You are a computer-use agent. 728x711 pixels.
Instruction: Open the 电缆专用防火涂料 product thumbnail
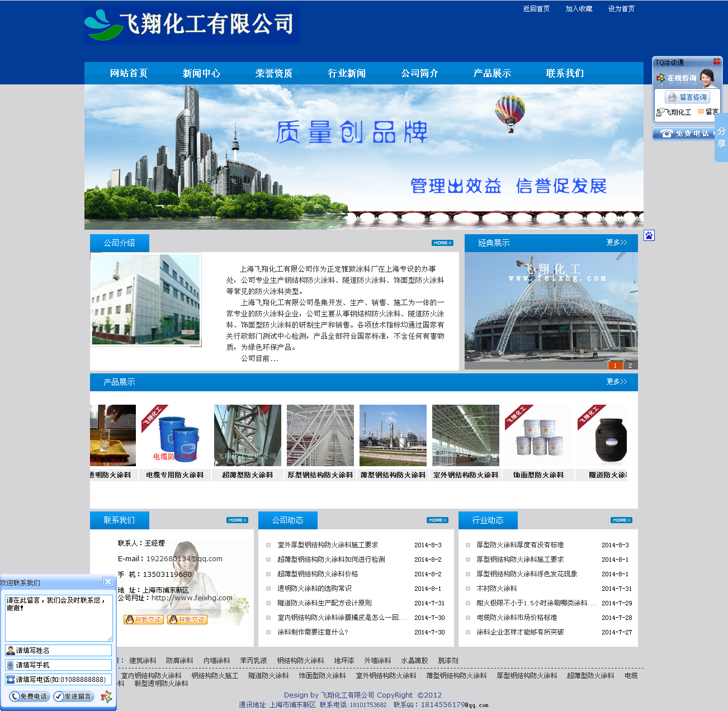(x=175, y=435)
